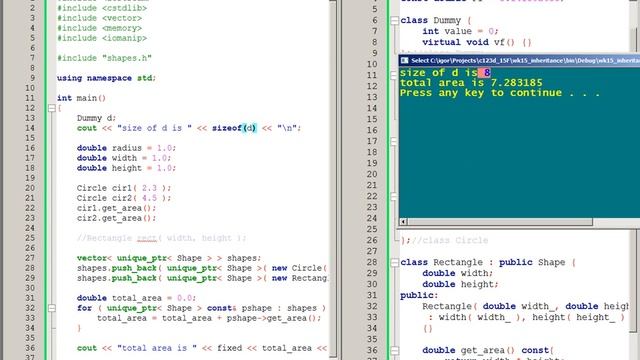This screenshot has height=360, width=640.
Task: Click 'size of d is' text in console
Action: tap(439, 73)
